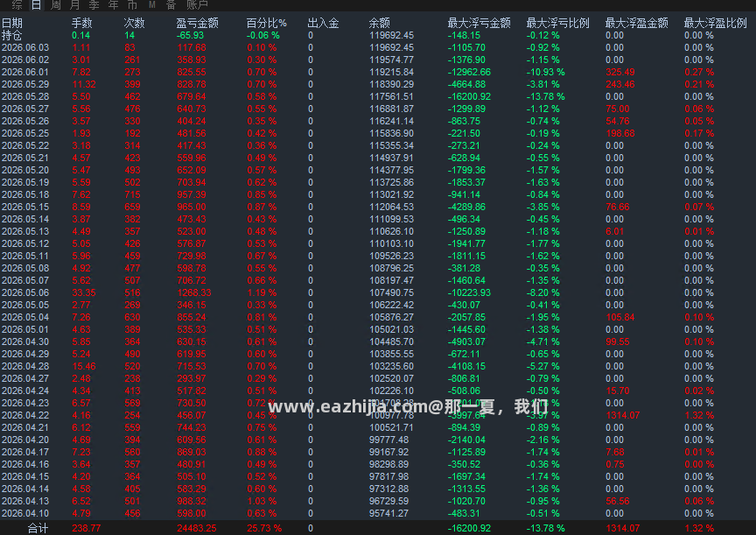Select the 2026.04.10 date row
The image size is (756, 535).
[25, 513]
